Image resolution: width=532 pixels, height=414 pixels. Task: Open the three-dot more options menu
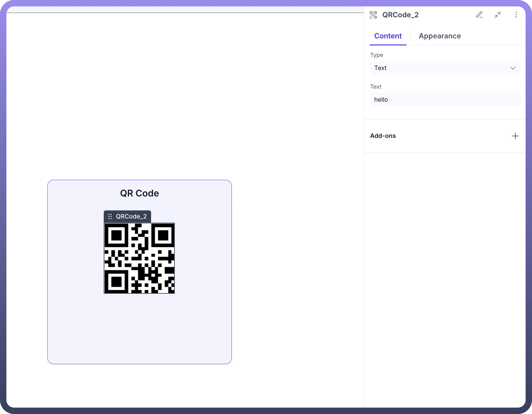point(516,15)
